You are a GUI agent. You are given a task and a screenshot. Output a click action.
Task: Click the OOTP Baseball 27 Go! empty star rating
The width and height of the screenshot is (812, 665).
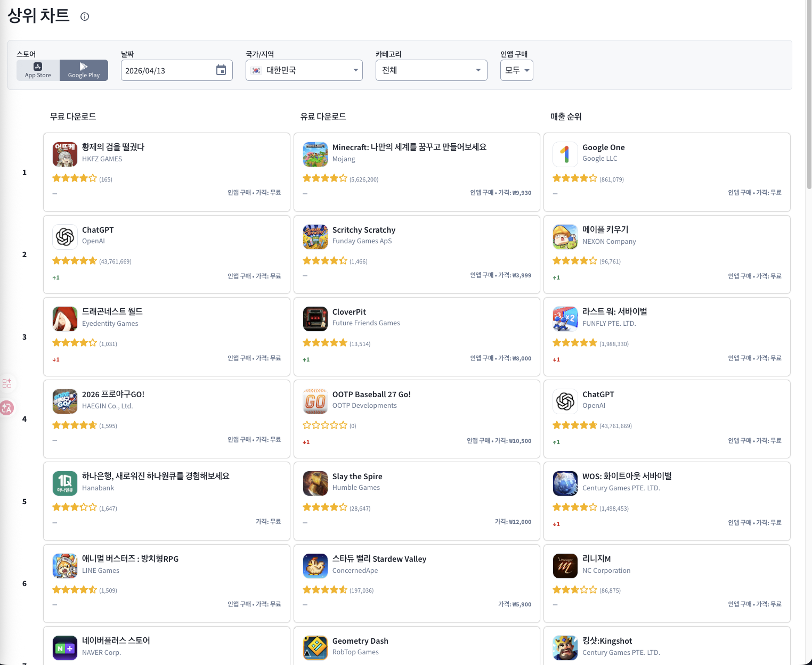(x=325, y=425)
